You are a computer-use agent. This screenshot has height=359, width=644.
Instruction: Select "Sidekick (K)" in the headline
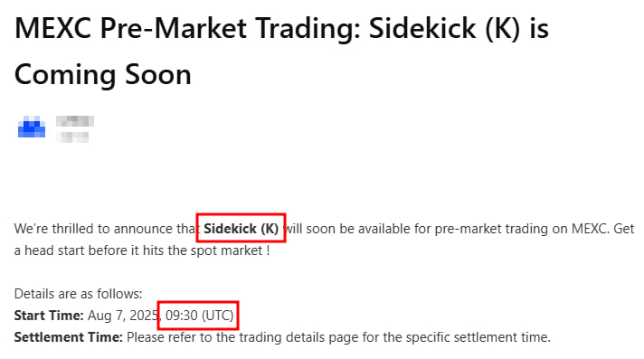pyautogui.click(x=445, y=29)
